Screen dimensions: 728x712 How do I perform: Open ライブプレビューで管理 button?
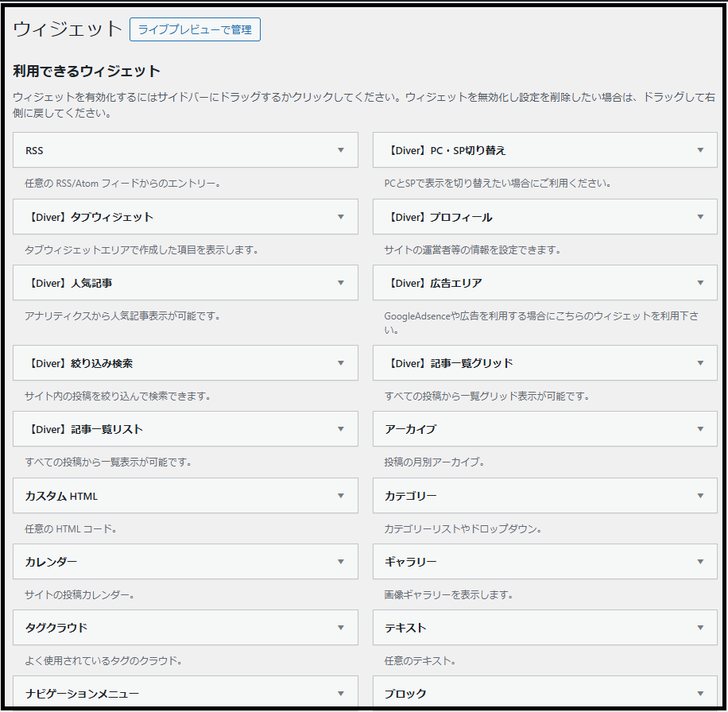[x=195, y=29]
